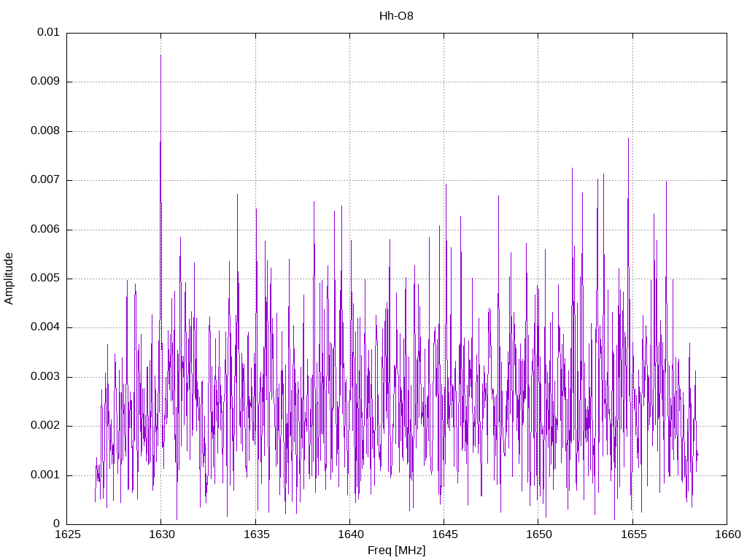Click the 0 y-axis tick label
Image resolution: width=747 pixels, height=560 pixels.
(57, 524)
